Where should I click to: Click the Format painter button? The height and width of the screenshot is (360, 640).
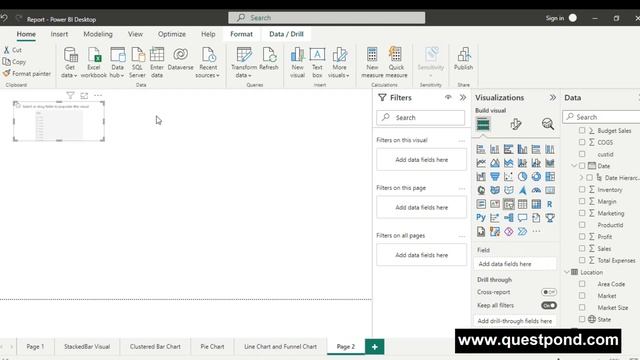tap(27, 73)
